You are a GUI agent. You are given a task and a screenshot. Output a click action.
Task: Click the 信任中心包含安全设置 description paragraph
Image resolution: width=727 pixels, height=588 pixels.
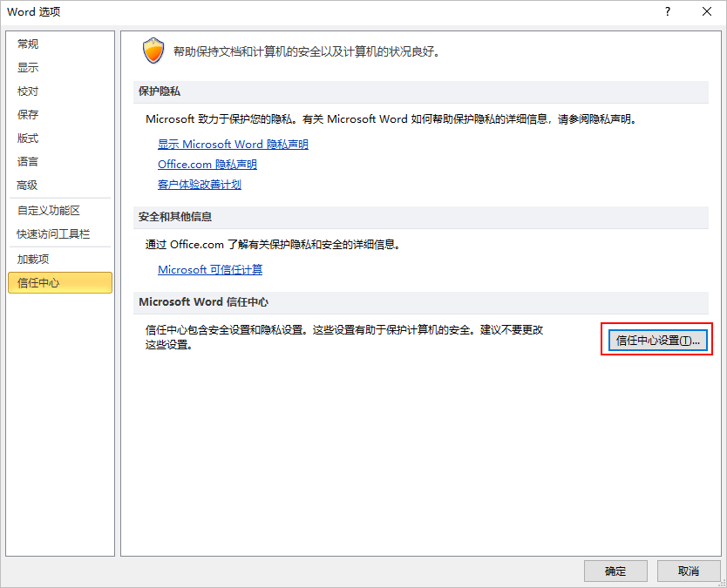344,337
